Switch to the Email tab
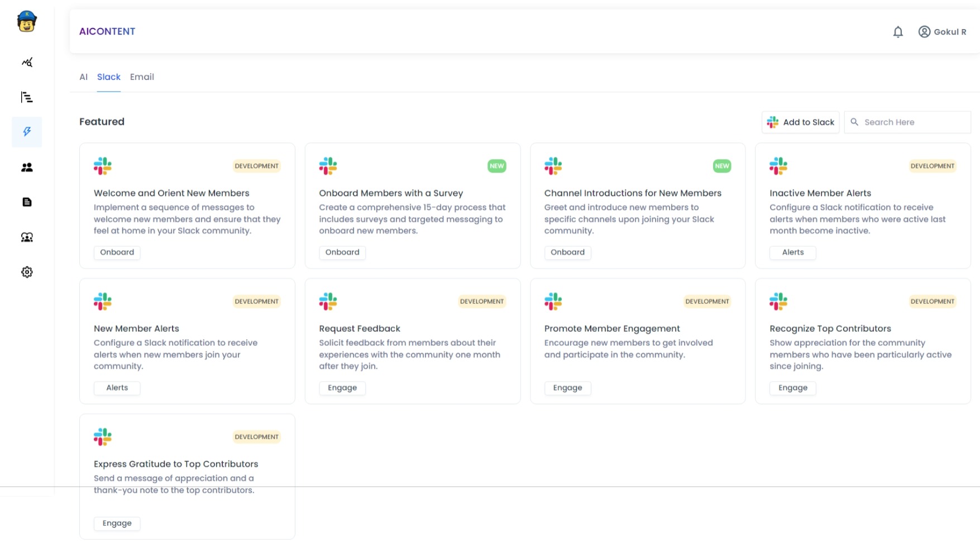Screen dimensions: 980x548 [142, 77]
